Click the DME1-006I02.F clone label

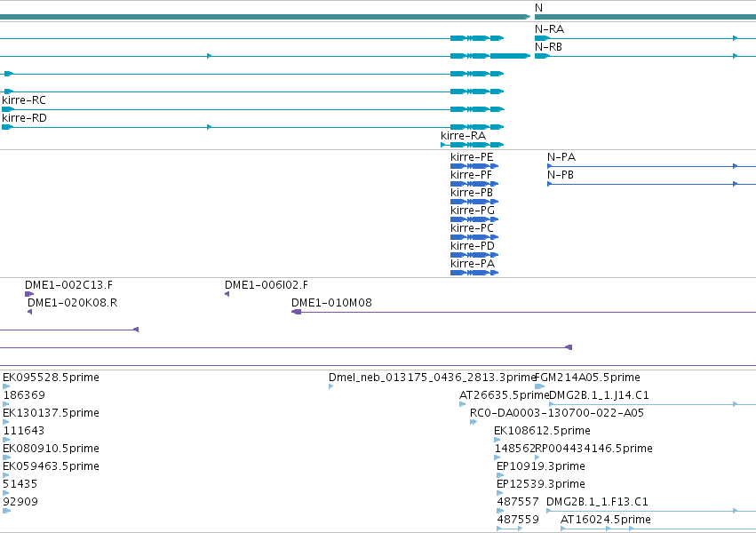[x=267, y=285]
